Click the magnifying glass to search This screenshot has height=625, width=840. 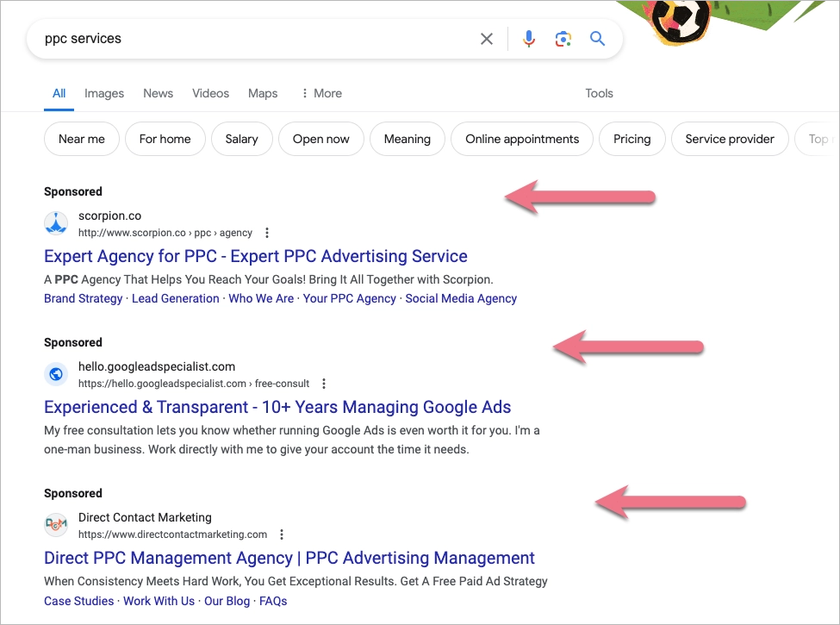(x=598, y=38)
